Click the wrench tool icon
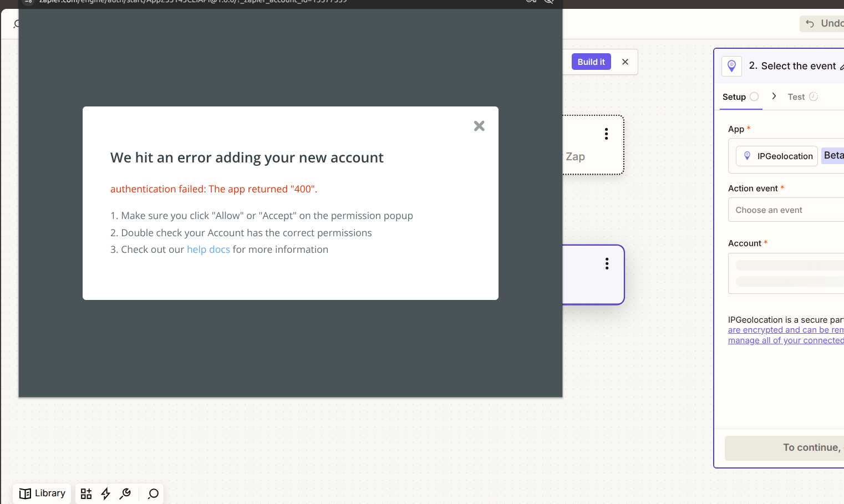This screenshot has width=844, height=504. pyautogui.click(x=125, y=493)
